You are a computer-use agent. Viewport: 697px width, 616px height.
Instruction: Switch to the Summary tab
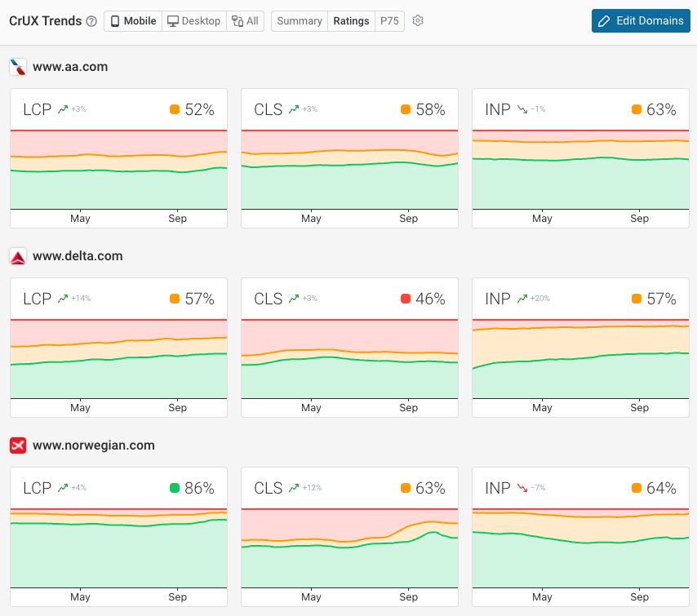point(299,20)
